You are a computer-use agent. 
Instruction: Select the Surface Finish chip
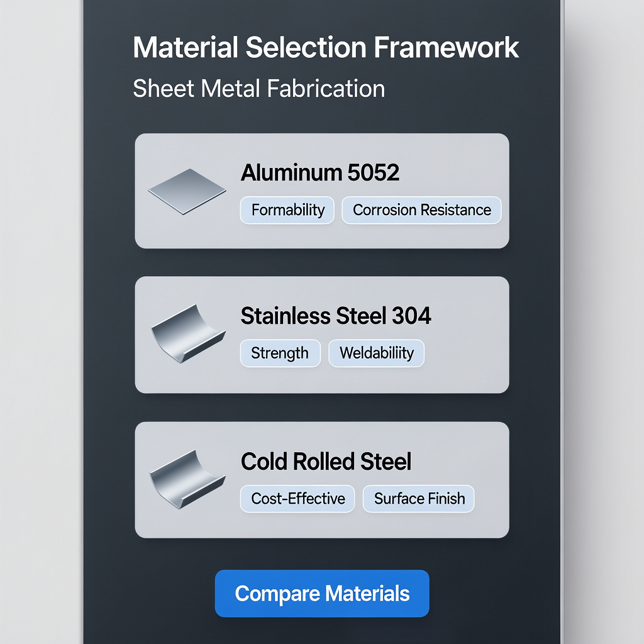[x=419, y=499]
